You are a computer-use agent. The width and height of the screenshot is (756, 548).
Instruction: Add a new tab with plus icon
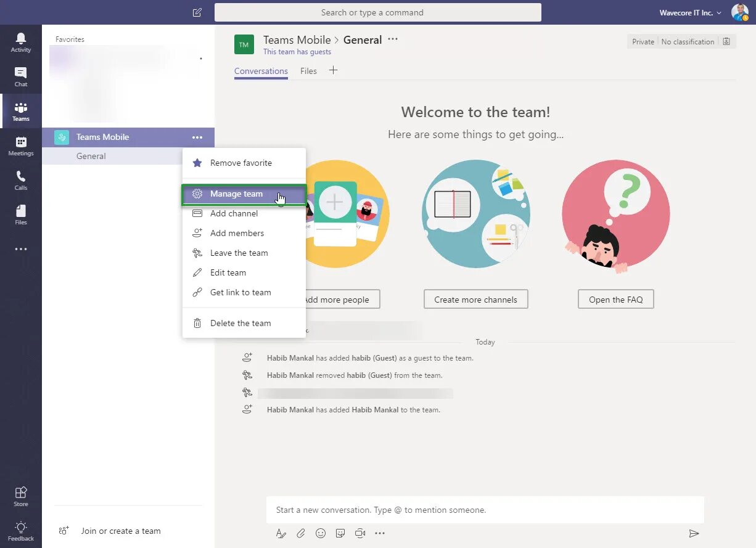click(x=333, y=70)
